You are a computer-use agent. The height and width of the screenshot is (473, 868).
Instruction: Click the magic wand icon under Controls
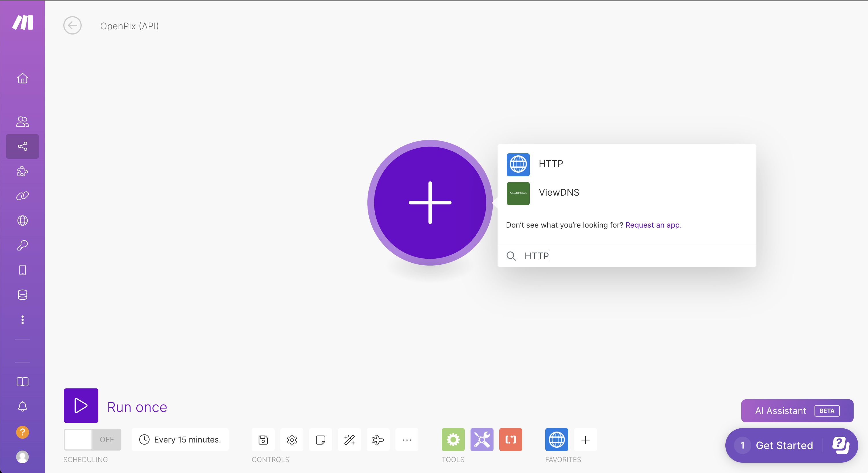(x=349, y=440)
